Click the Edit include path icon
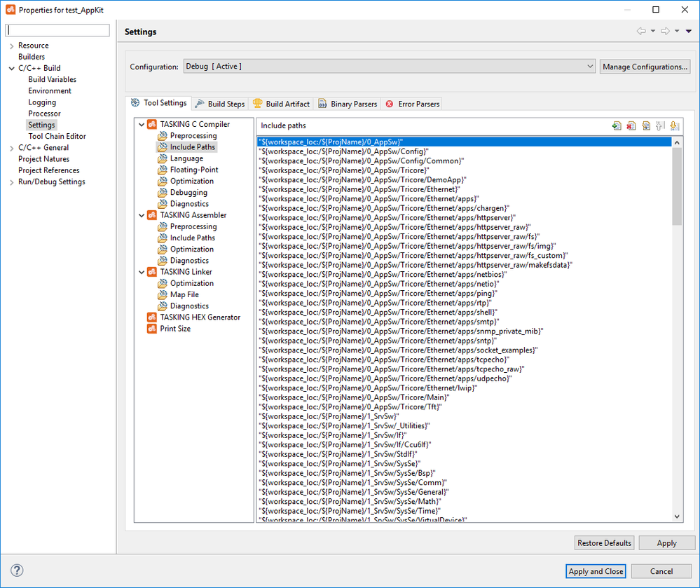This screenshot has width=700, height=588. [646, 125]
